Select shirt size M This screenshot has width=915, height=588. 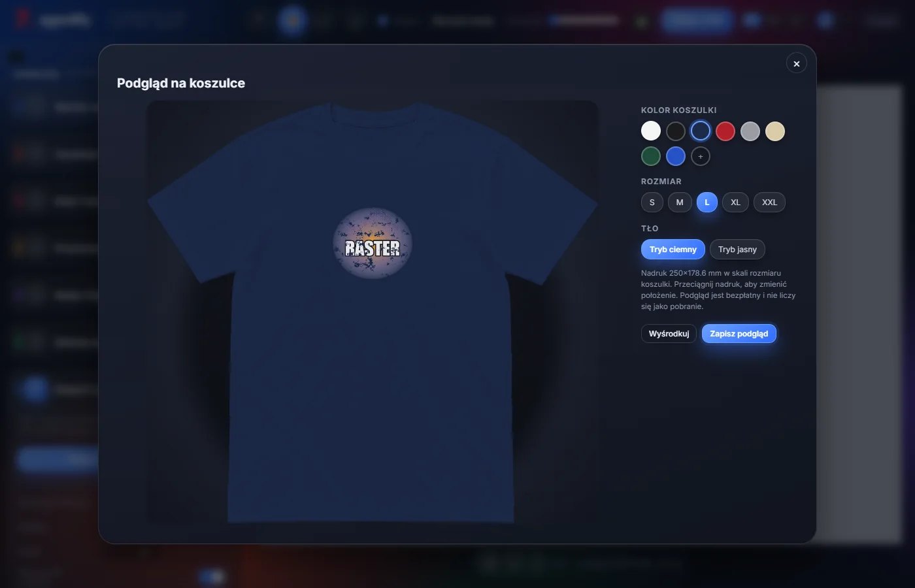[x=680, y=203]
